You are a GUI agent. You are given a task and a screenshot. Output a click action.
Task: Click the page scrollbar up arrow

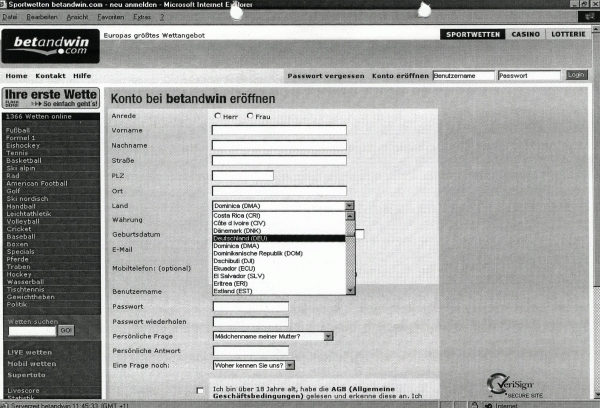(596, 29)
